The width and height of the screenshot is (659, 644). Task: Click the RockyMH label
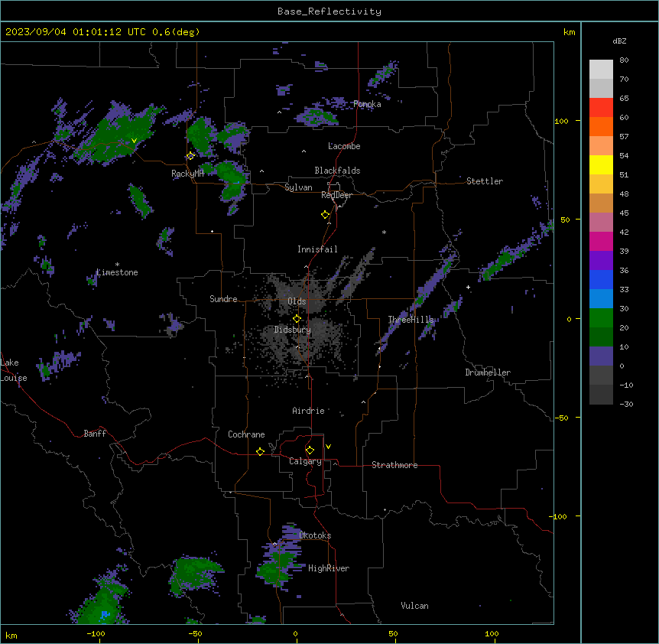click(187, 174)
